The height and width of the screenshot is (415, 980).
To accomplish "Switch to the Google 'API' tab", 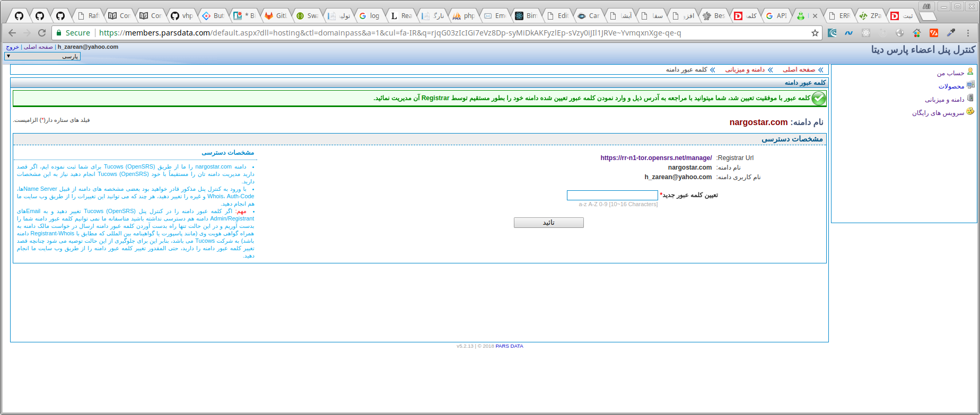I will pyautogui.click(x=776, y=16).
